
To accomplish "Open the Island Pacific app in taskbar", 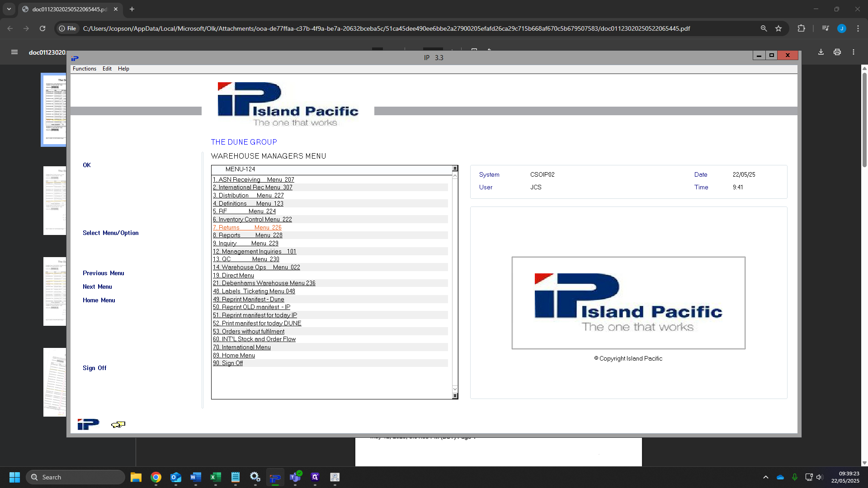I will (x=275, y=477).
